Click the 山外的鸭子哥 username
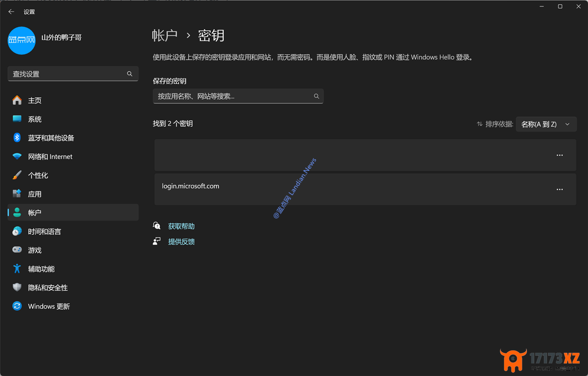The image size is (588, 376). (x=62, y=37)
